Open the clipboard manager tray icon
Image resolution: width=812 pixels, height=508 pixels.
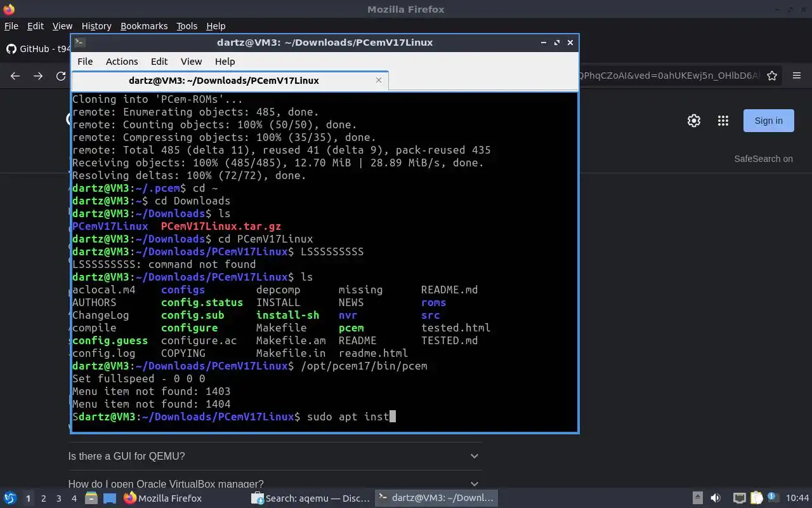tap(756, 498)
